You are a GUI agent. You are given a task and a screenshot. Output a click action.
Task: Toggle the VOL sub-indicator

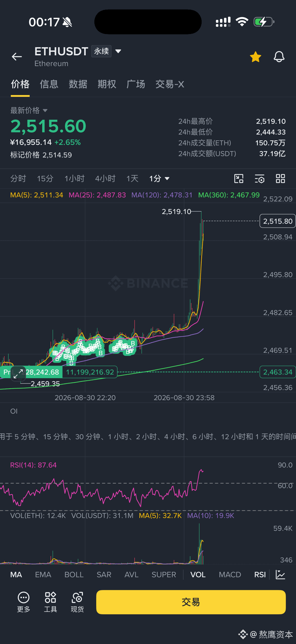pos(198,575)
